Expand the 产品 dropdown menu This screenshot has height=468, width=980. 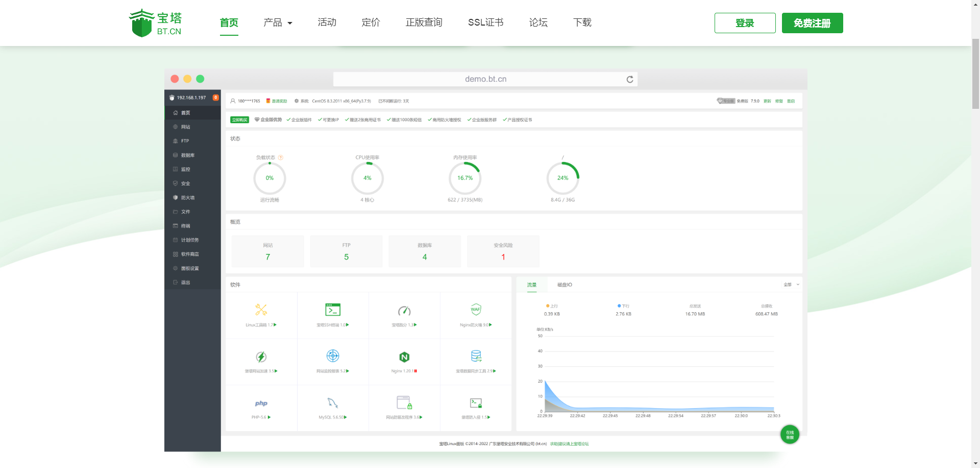point(278,22)
